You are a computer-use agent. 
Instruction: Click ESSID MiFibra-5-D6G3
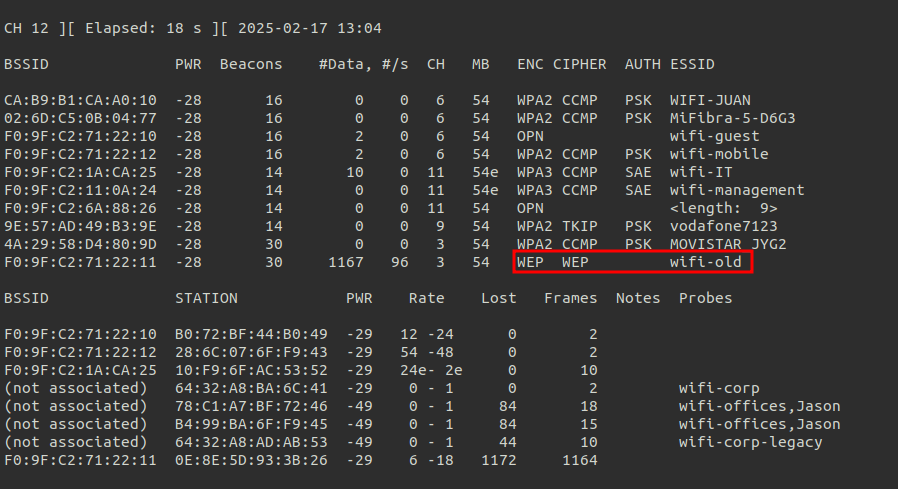(x=732, y=118)
